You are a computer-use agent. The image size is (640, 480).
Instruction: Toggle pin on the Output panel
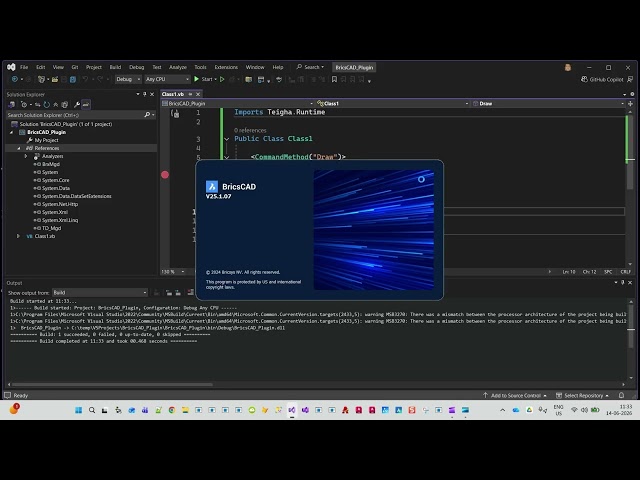(x=622, y=282)
